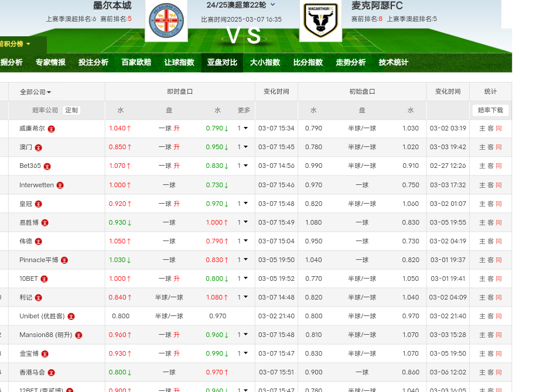Click Interwetten company name
The image size is (550, 392).
[36, 185]
